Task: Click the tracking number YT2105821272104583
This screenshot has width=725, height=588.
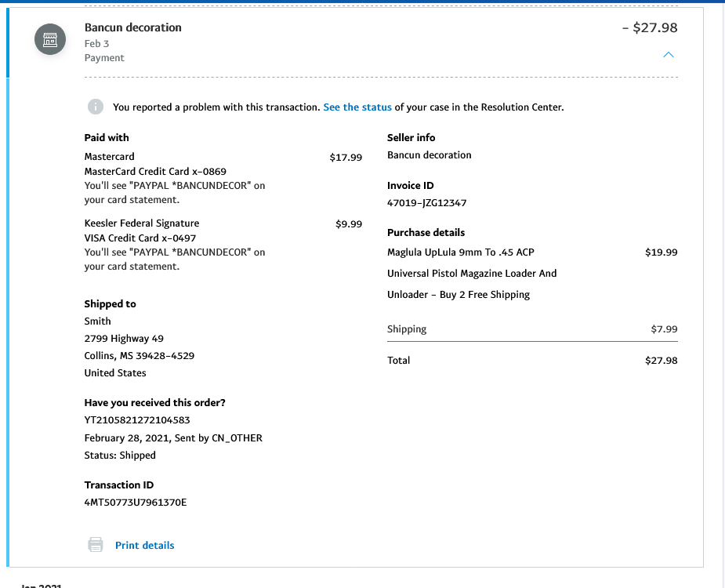Action: click(136, 419)
